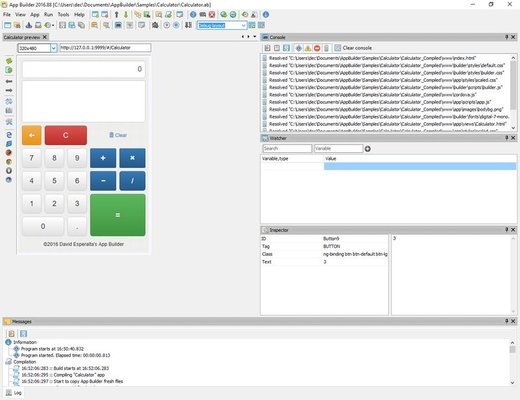This screenshot has width=520, height=400.
Task: Click the ship-shaped icon in second toolbar
Action: 29,25
